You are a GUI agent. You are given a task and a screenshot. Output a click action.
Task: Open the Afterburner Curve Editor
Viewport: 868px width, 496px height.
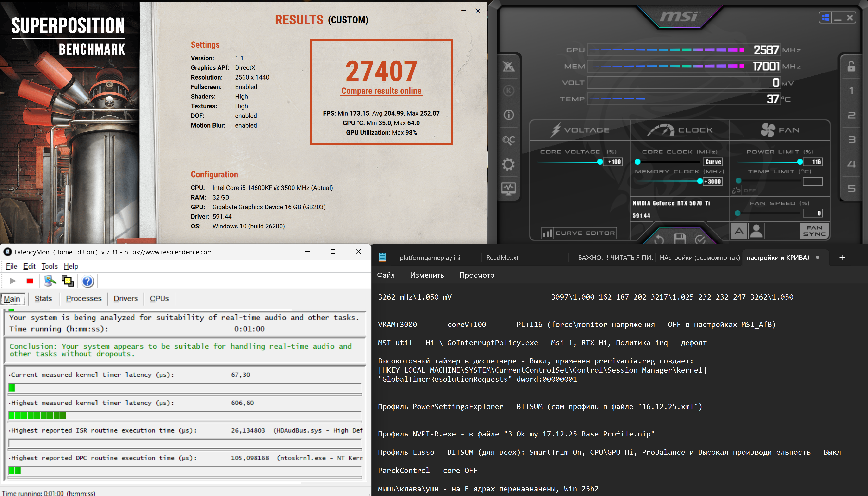tap(579, 233)
